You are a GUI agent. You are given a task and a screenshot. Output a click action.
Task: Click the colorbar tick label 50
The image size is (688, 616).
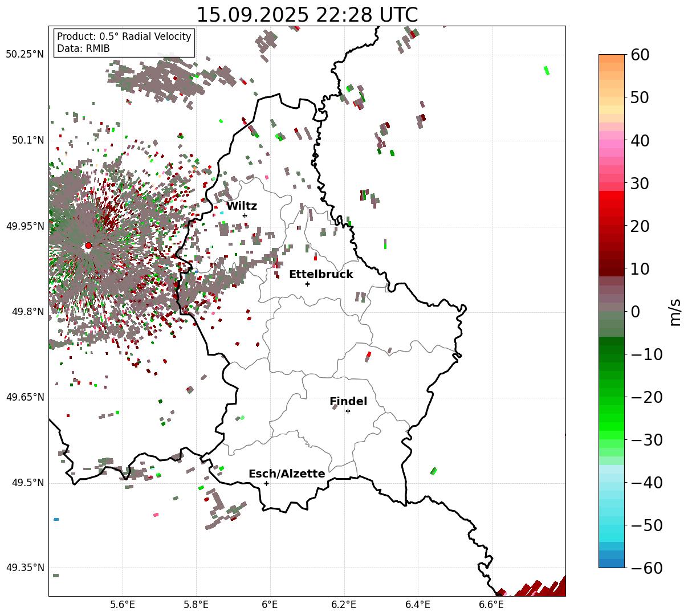[x=640, y=97]
